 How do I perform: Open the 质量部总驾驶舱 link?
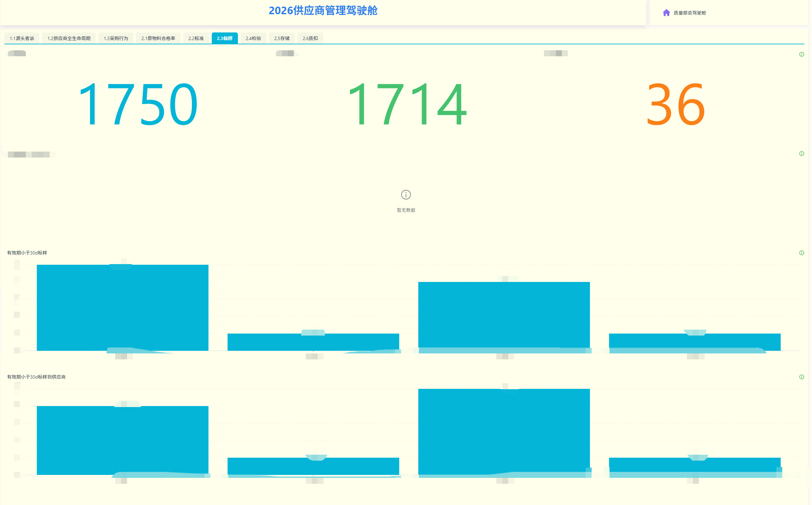point(690,13)
